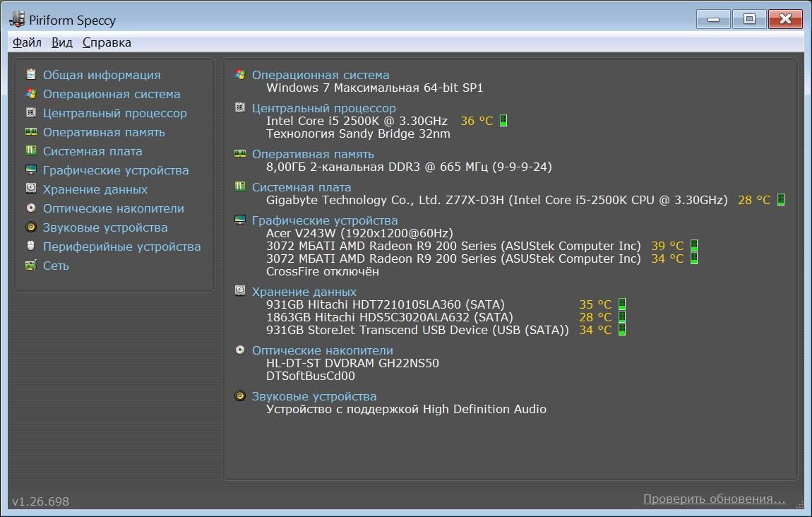Screen dimensions: 812x517
Task: Click Intel Core i5 2500K @ 3.30GHz text
Action: 357,121
